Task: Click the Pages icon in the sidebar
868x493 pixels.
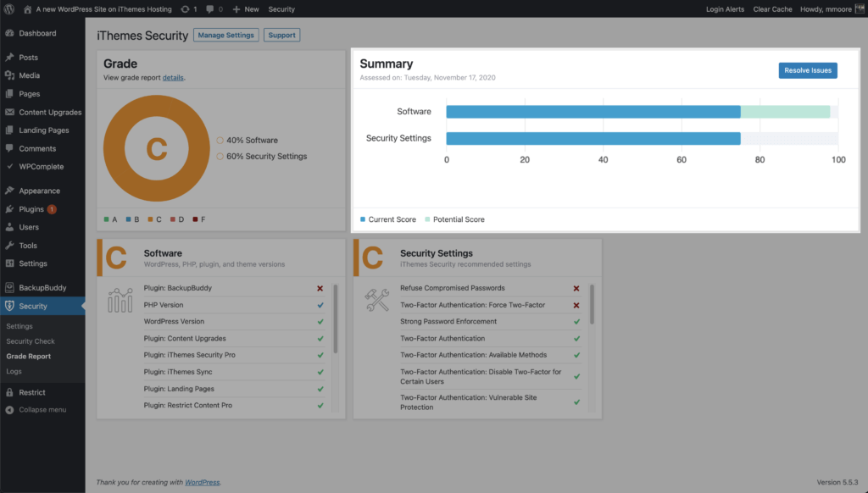Action: [x=9, y=93]
